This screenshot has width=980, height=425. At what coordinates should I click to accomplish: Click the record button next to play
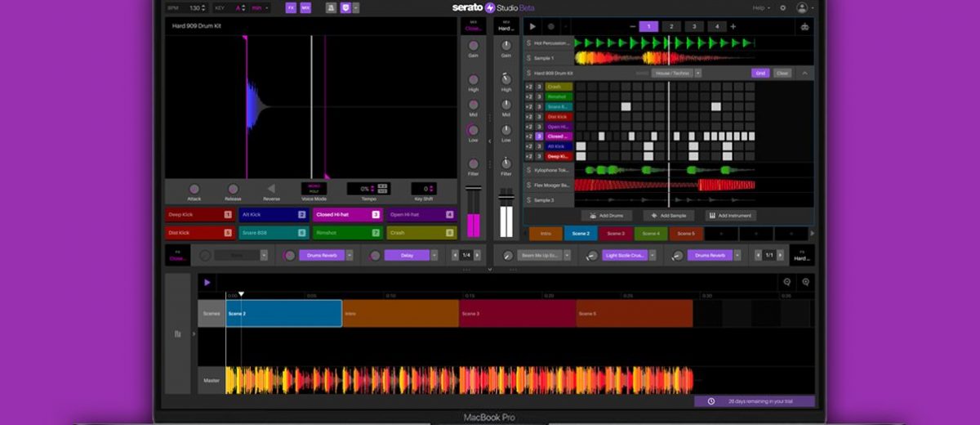point(550,26)
